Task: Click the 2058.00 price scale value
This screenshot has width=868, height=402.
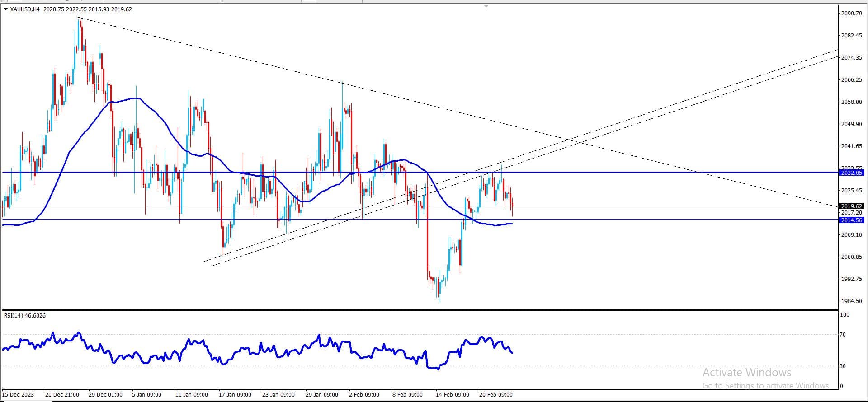Action: tap(851, 102)
